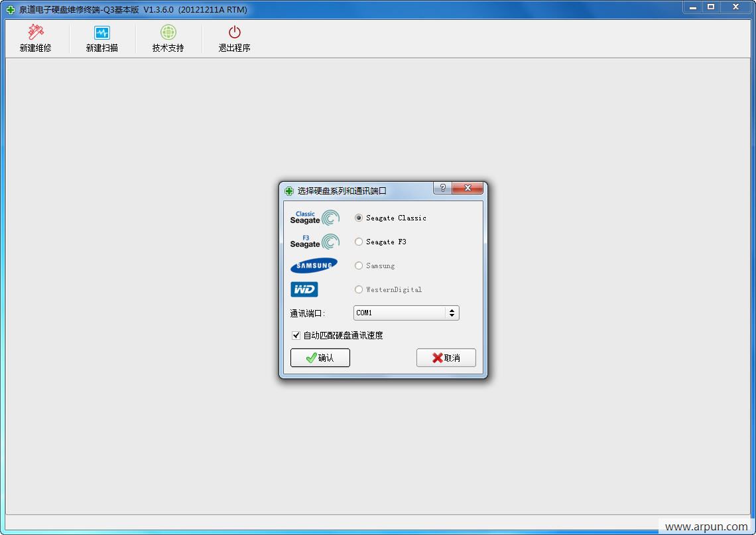Start a new scan with 新建扫描

(x=101, y=38)
